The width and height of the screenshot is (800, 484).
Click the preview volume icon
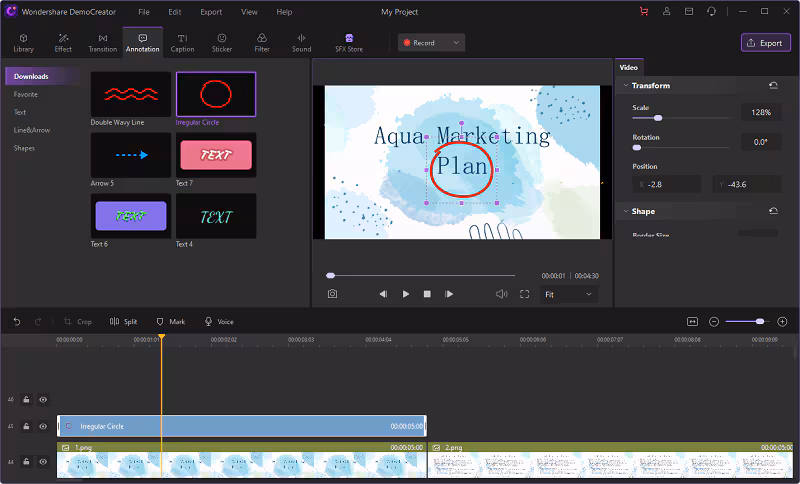pos(502,294)
